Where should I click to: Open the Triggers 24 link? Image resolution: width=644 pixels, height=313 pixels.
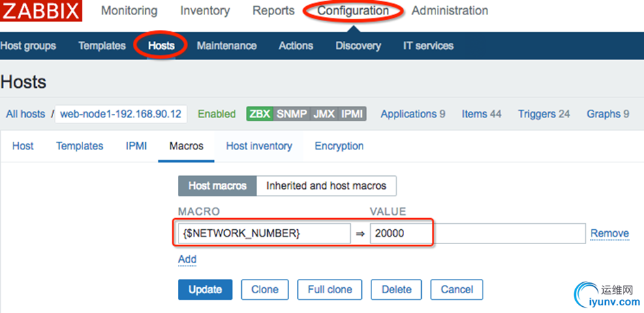pyautogui.click(x=544, y=114)
